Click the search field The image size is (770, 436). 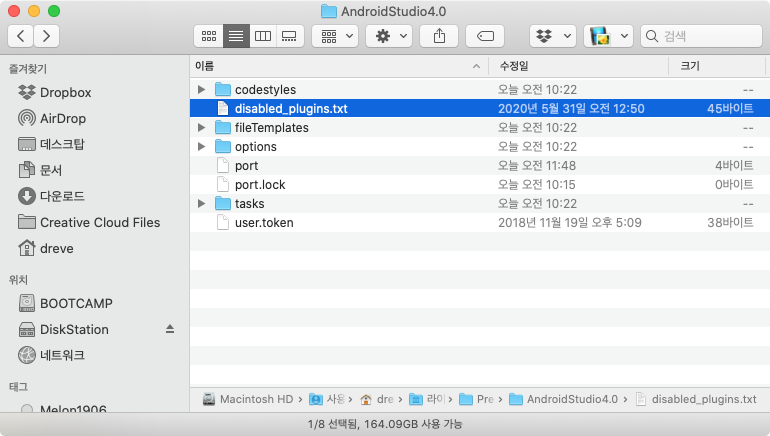point(701,36)
